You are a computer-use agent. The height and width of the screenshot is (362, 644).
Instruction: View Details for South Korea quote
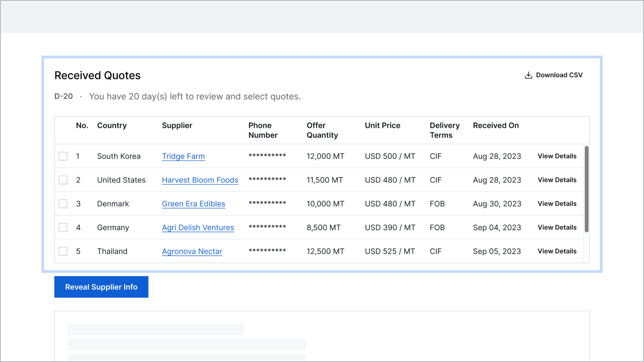click(x=557, y=156)
